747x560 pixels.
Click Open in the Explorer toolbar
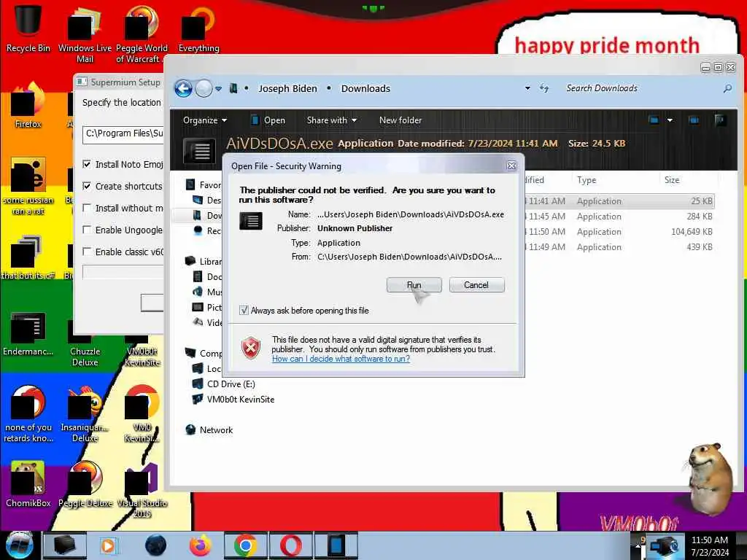pos(268,120)
